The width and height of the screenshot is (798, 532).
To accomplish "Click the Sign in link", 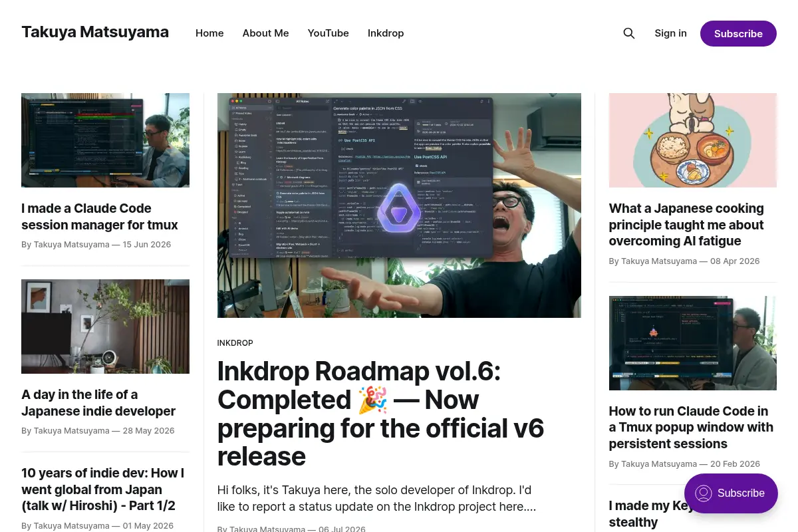I will click(670, 33).
